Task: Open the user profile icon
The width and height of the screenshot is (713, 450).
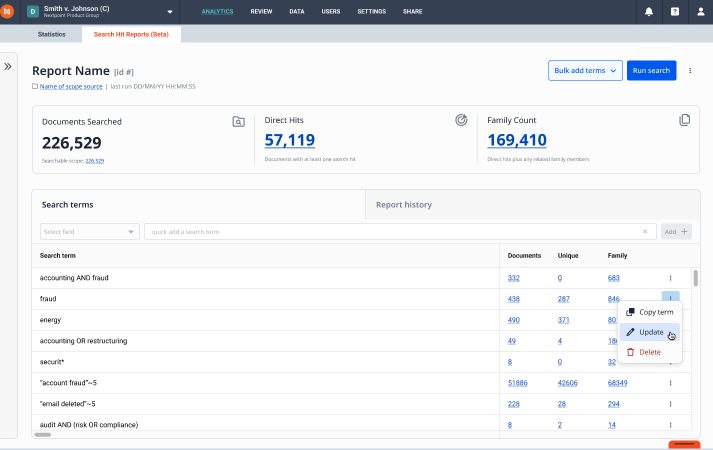Action: point(701,12)
